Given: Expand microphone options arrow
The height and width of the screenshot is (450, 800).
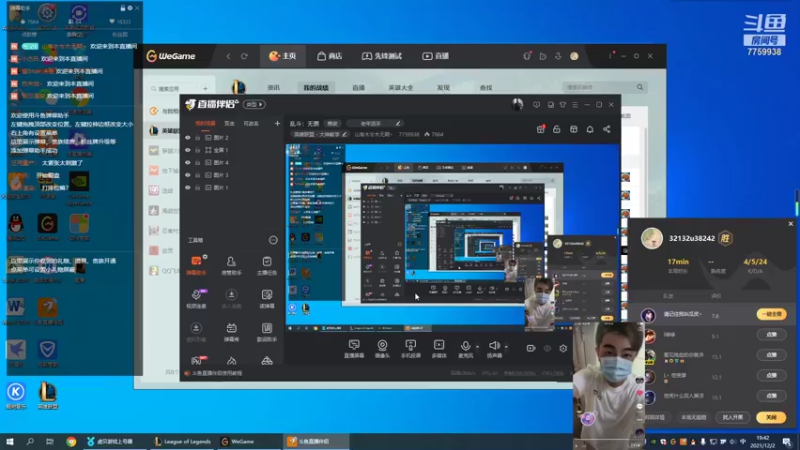Looking at the screenshot, I should (477, 347).
